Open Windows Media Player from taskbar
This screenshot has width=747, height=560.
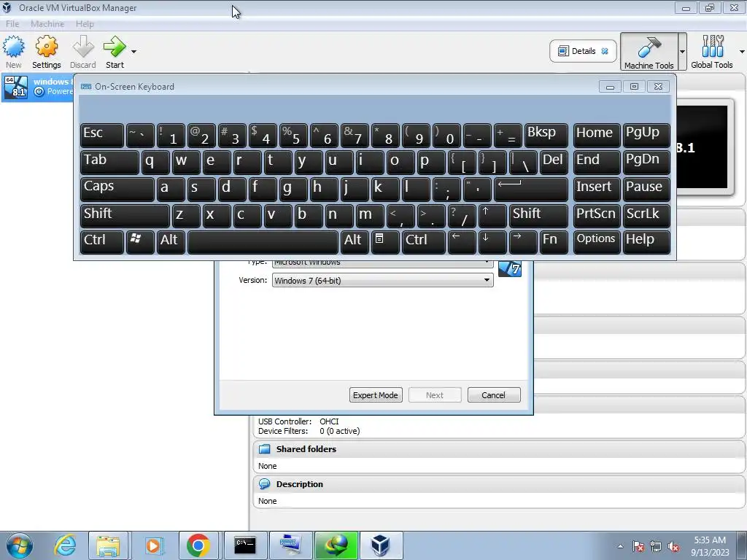[x=153, y=545]
